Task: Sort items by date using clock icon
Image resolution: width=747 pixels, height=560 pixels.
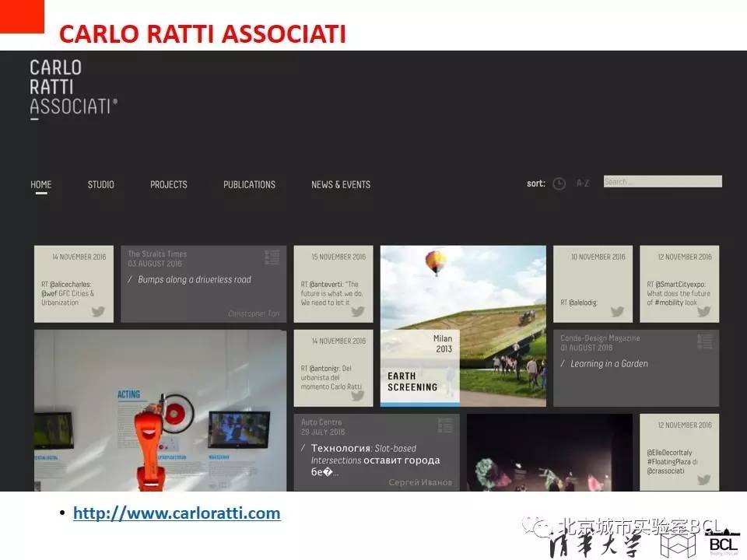Action: 559,184
